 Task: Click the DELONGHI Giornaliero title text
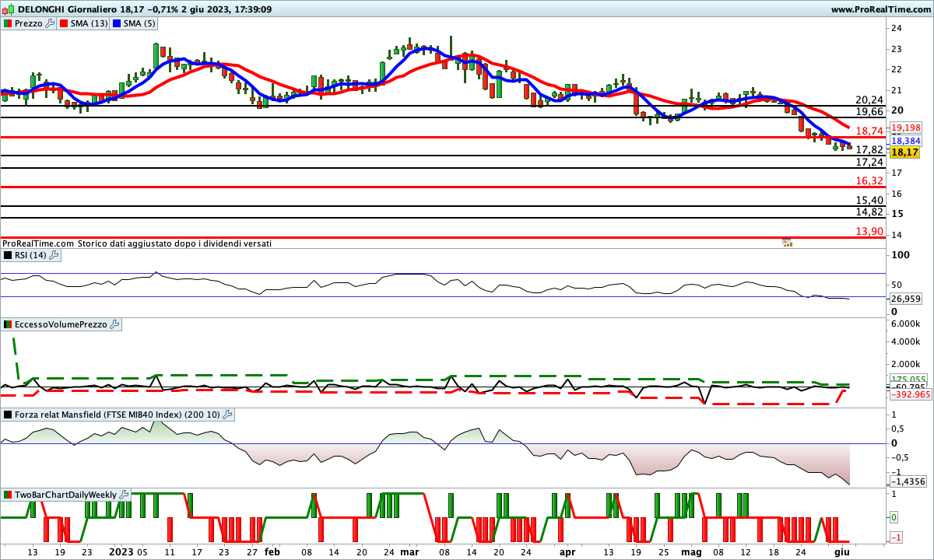click(67, 9)
